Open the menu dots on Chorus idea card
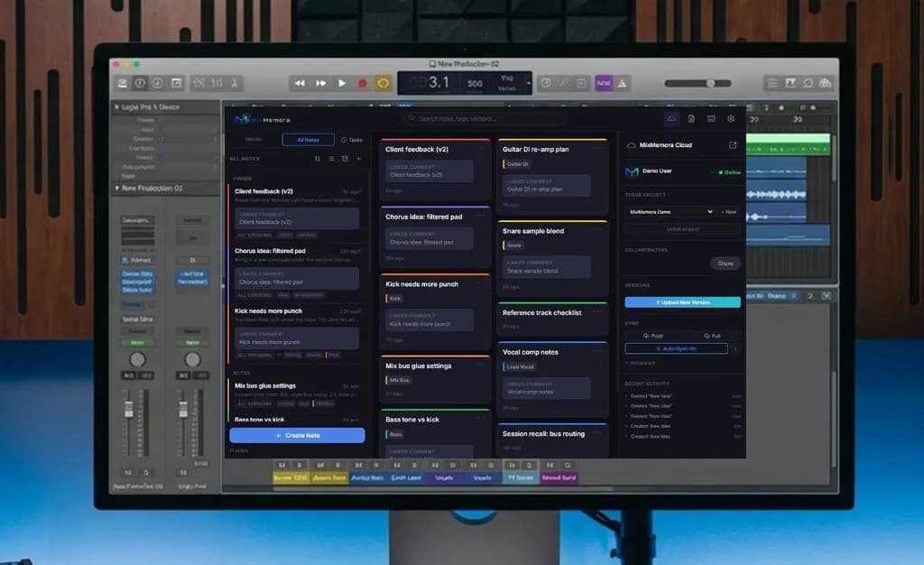Viewport: 924px width, 565px height. (480, 215)
